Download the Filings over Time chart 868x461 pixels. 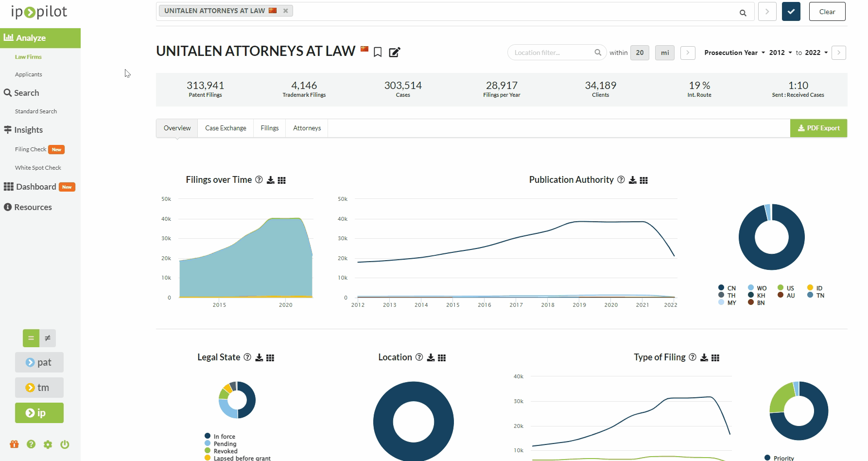pyautogui.click(x=271, y=180)
